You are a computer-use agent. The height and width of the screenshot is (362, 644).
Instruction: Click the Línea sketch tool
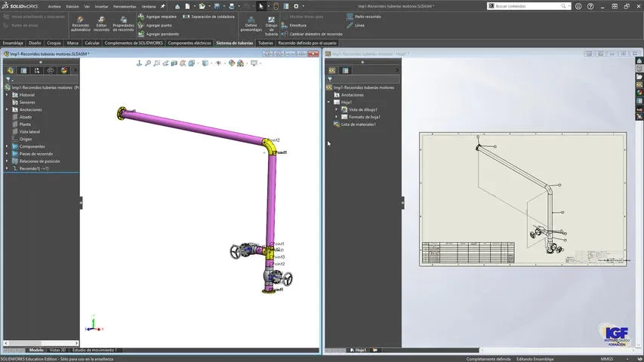coord(356,26)
